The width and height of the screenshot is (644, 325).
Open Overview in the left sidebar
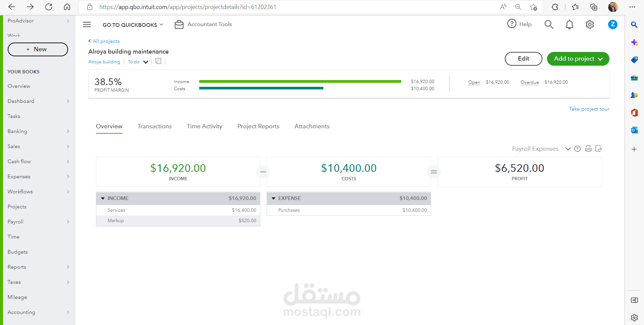(x=19, y=86)
